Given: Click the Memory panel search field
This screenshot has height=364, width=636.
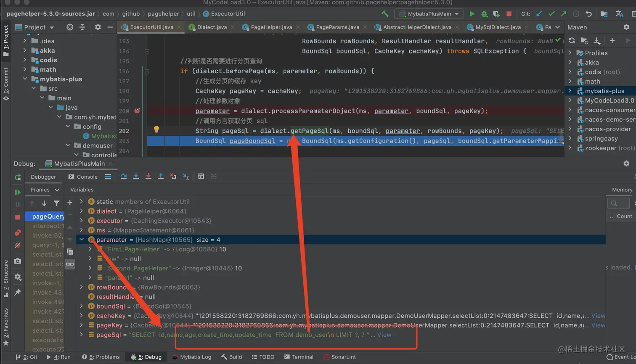Looking at the screenshot, I should [x=619, y=203].
